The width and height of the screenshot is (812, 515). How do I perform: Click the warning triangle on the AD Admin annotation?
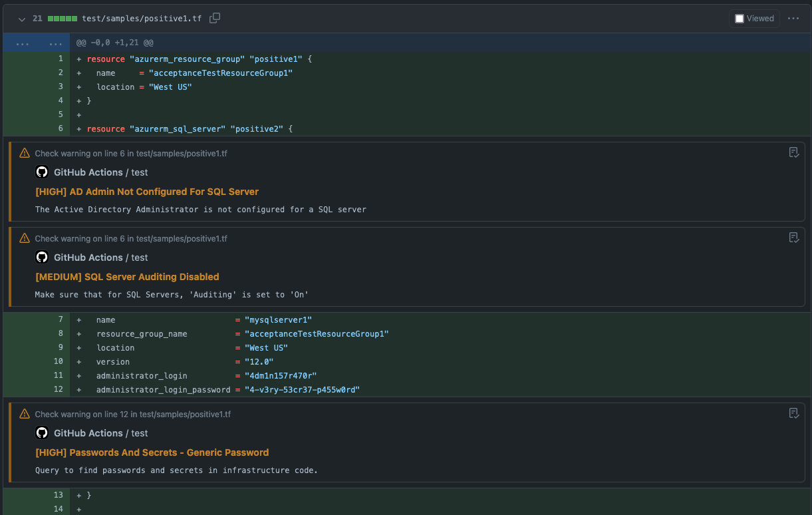coord(25,152)
